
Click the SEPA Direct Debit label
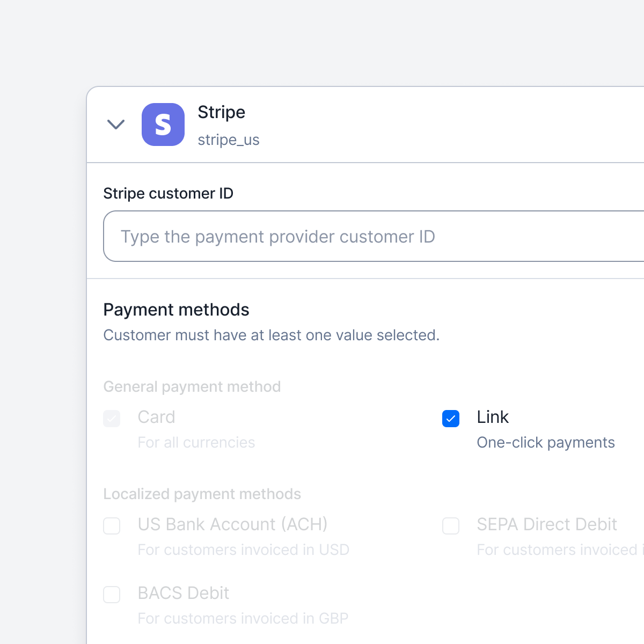[547, 524]
